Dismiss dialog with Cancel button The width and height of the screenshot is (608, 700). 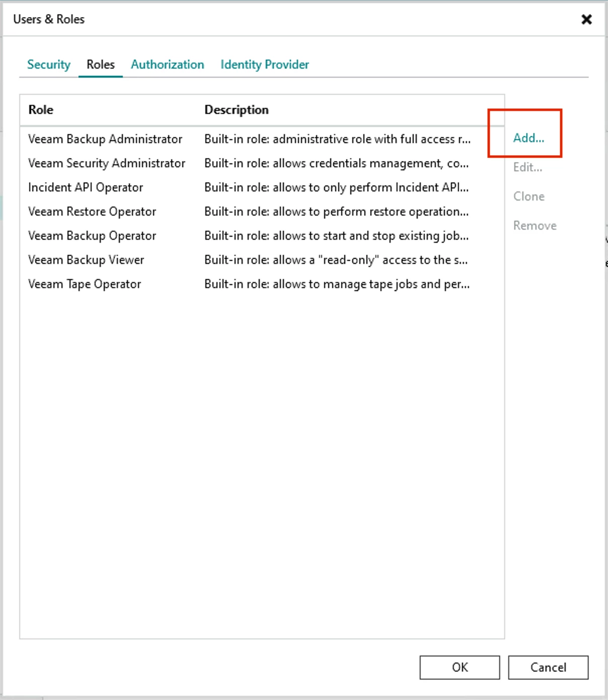click(548, 667)
